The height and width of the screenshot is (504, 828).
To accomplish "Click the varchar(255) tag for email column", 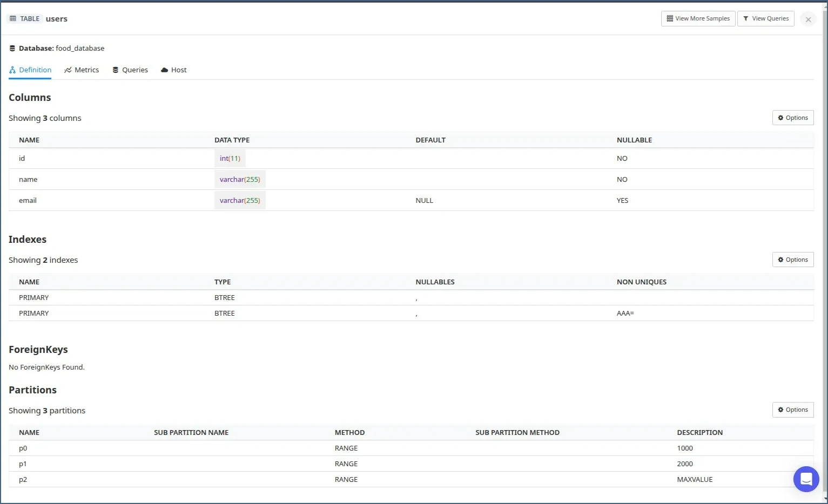I will tap(240, 201).
